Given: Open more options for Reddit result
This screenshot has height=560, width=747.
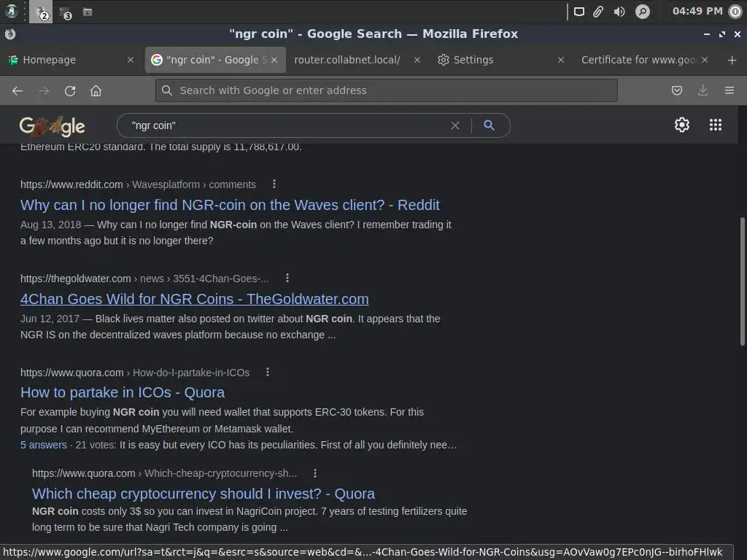Looking at the screenshot, I should [x=274, y=184].
